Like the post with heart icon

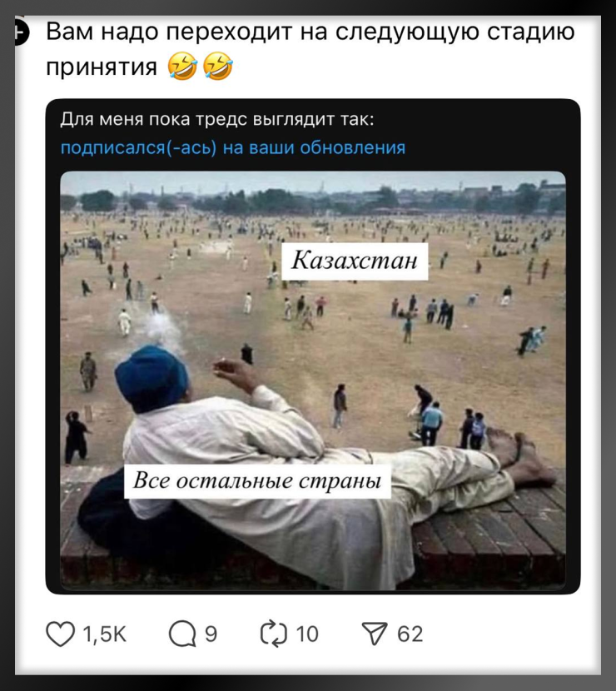tap(61, 634)
